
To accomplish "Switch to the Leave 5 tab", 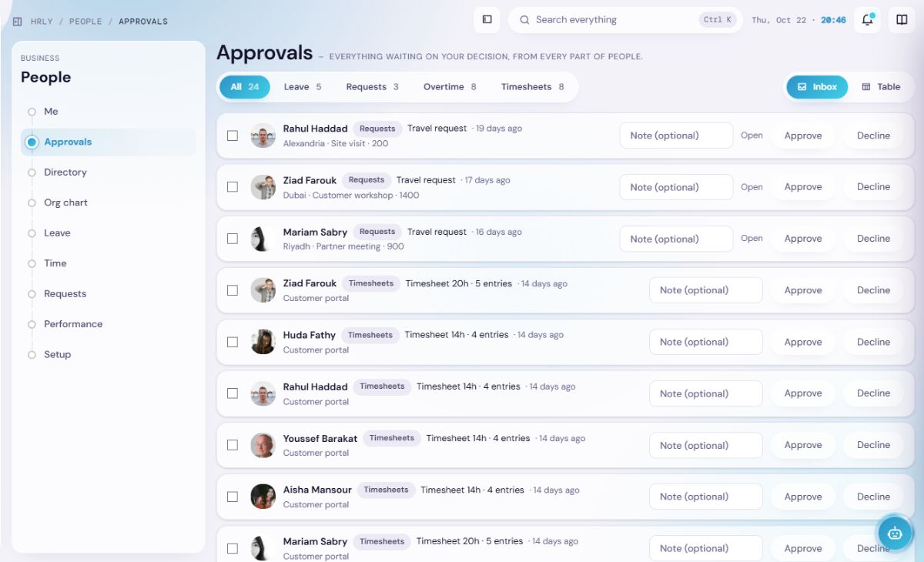I will [303, 87].
